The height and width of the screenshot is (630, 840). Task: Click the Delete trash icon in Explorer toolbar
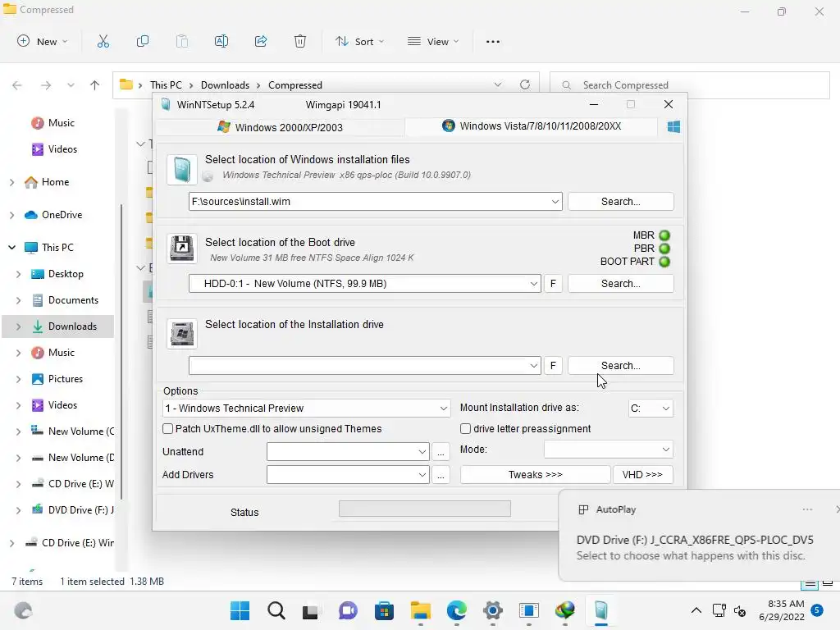(x=300, y=41)
